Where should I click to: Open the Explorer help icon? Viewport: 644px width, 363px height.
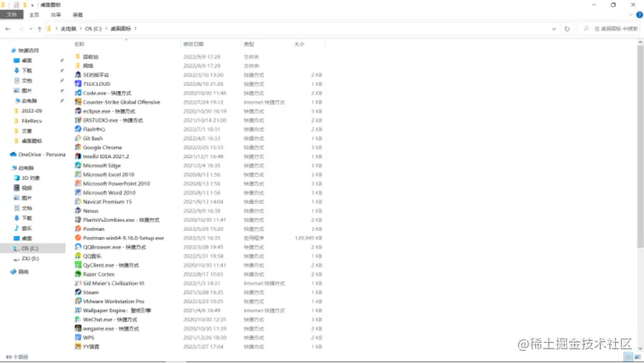pos(640,15)
